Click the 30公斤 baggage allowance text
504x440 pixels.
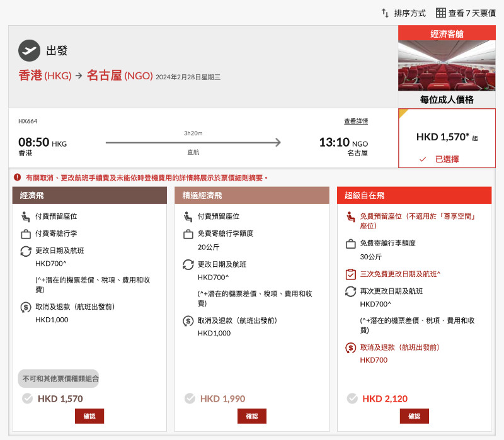click(370, 257)
